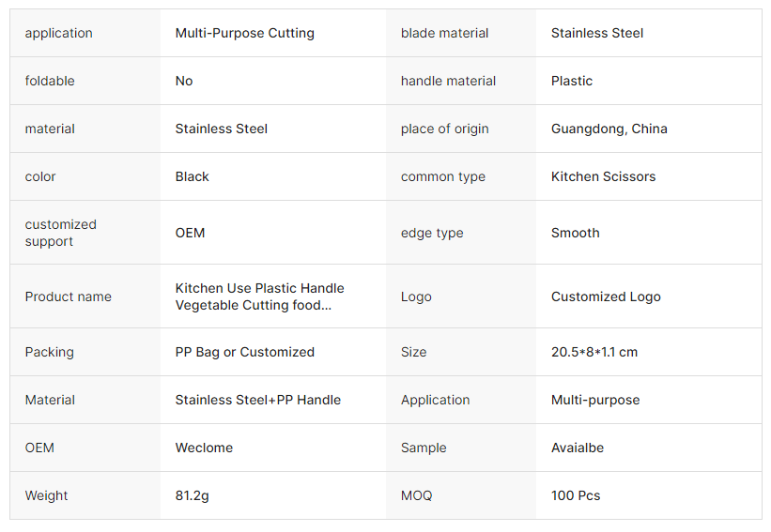The height and width of the screenshot is (532, 771).
Task: Select the 'place of origin' label
Action: (444, 129)
